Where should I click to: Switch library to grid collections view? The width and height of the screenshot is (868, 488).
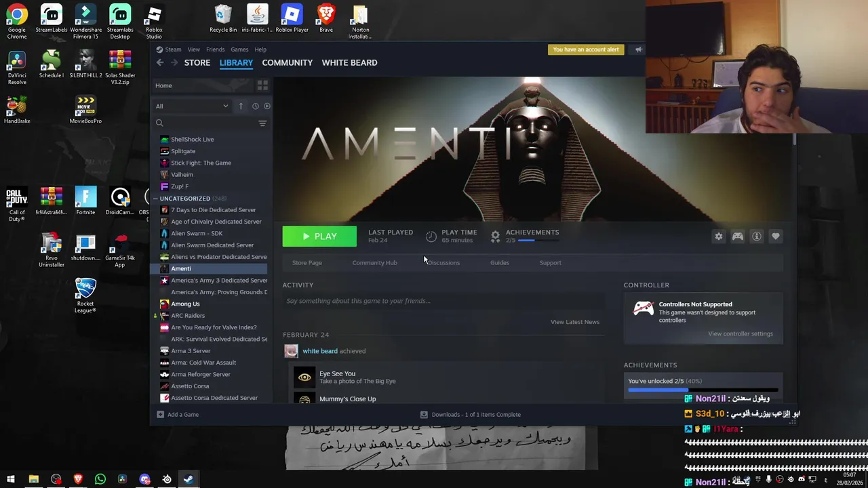262,85
